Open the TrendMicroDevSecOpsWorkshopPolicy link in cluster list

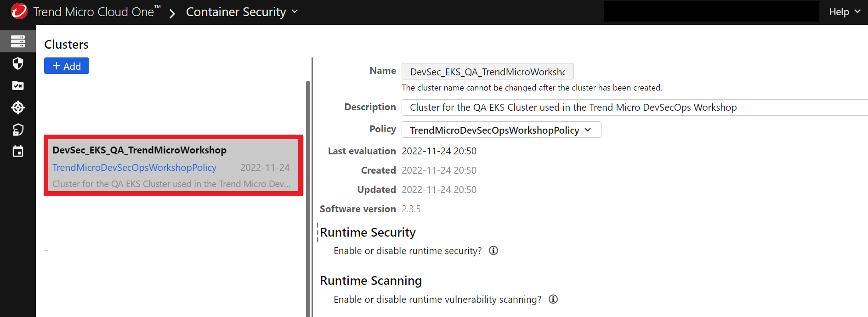134,167
